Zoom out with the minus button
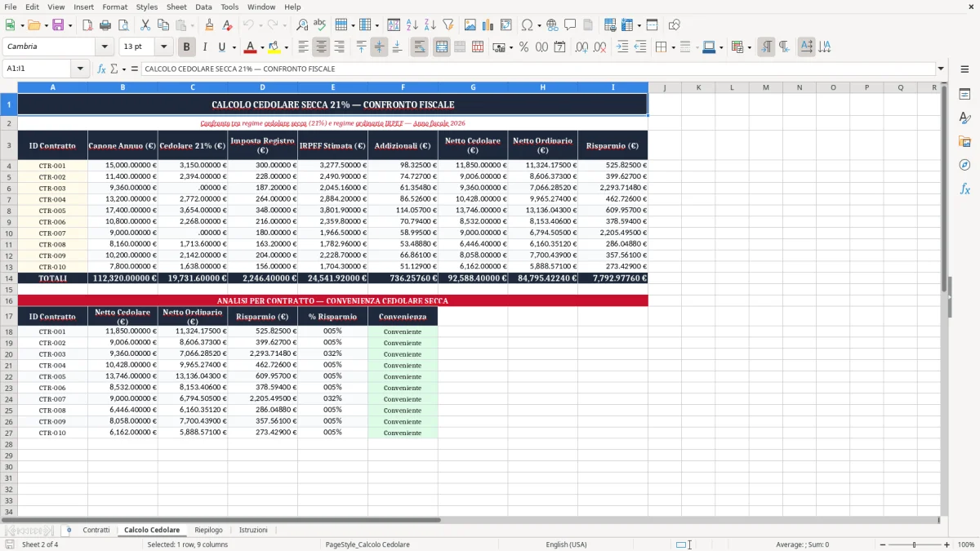The width and height of the screenshot is (980, 551). pyautogui.click(x=882, y=544)
